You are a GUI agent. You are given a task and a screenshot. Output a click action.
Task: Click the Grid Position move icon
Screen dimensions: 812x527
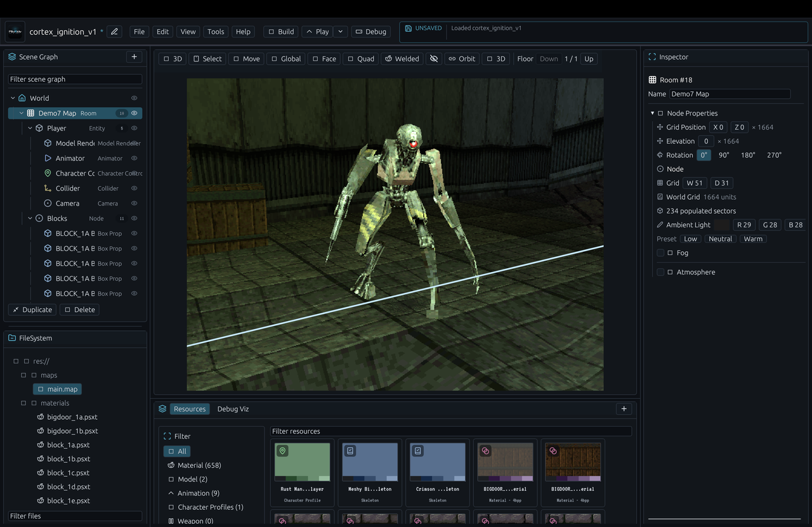(660, 127)
